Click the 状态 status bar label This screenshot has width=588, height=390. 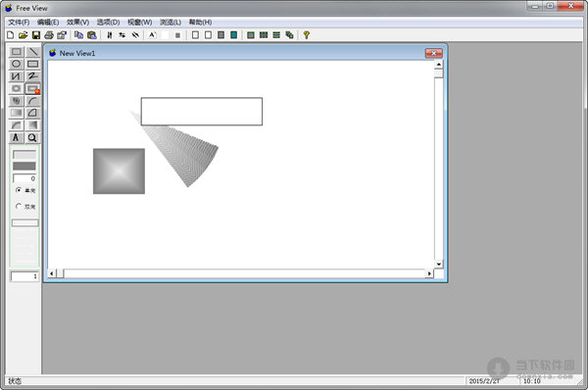(15, 381)
